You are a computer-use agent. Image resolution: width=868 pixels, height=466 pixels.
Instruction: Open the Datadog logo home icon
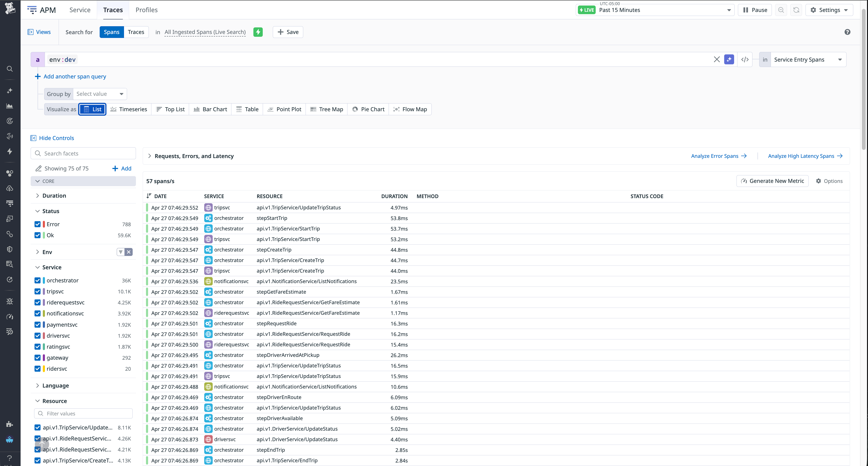coord(10,8)
